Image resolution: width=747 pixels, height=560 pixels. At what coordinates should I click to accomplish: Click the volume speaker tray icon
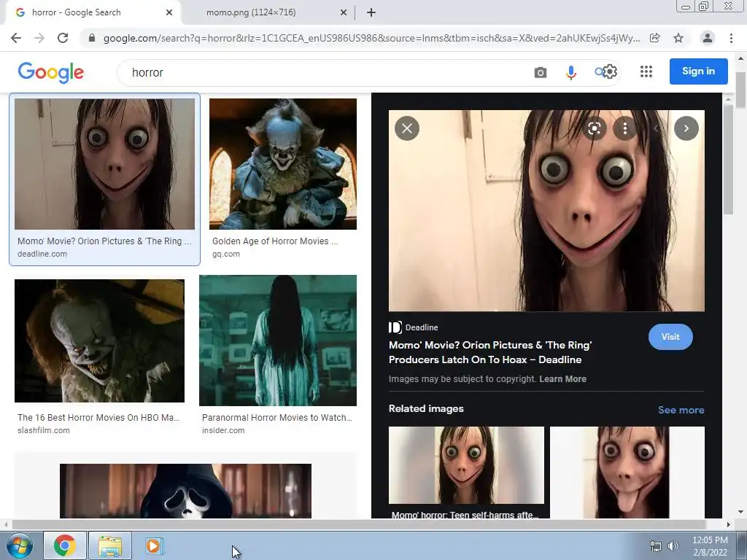(673, 546)
